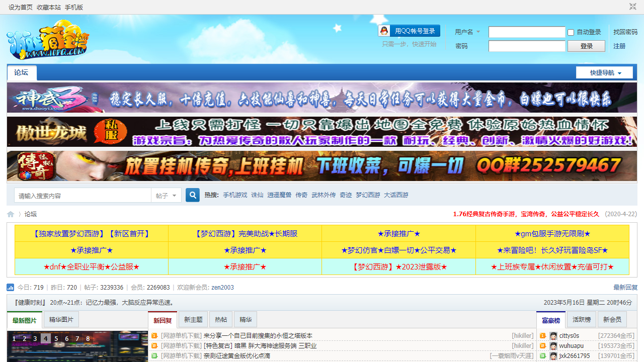Select the 论坛 navigation tab
The width and height of the screenshot is (644, 362).
[22, 72]
